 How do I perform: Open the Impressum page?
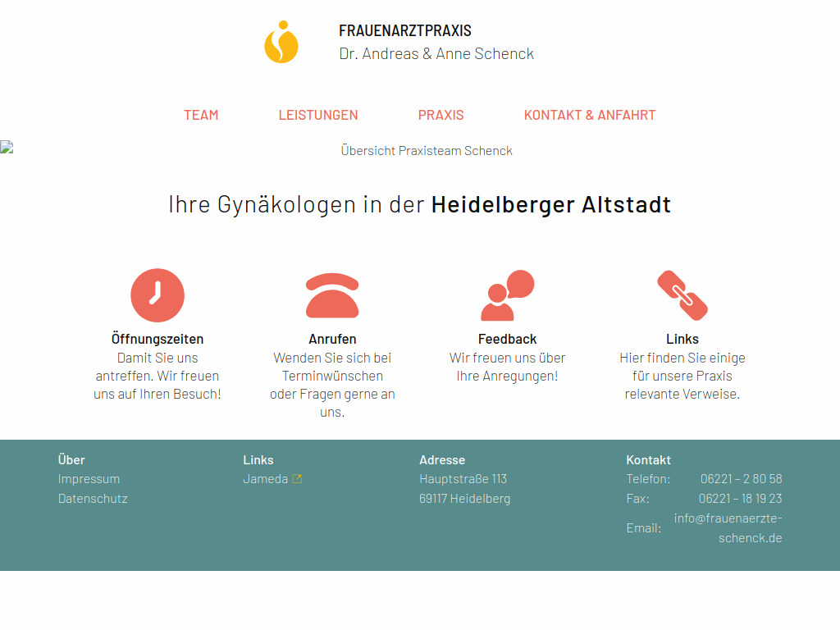(89, 478)
